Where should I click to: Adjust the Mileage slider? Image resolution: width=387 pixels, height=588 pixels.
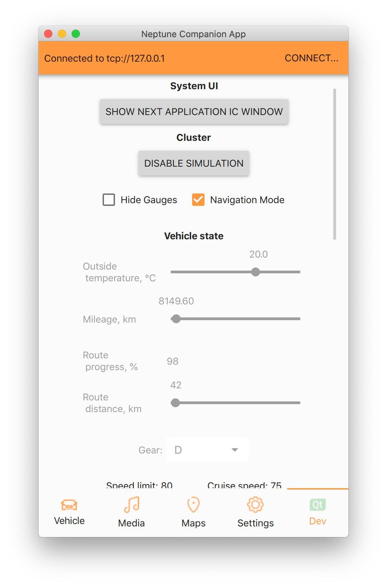(x=176, y=319)
